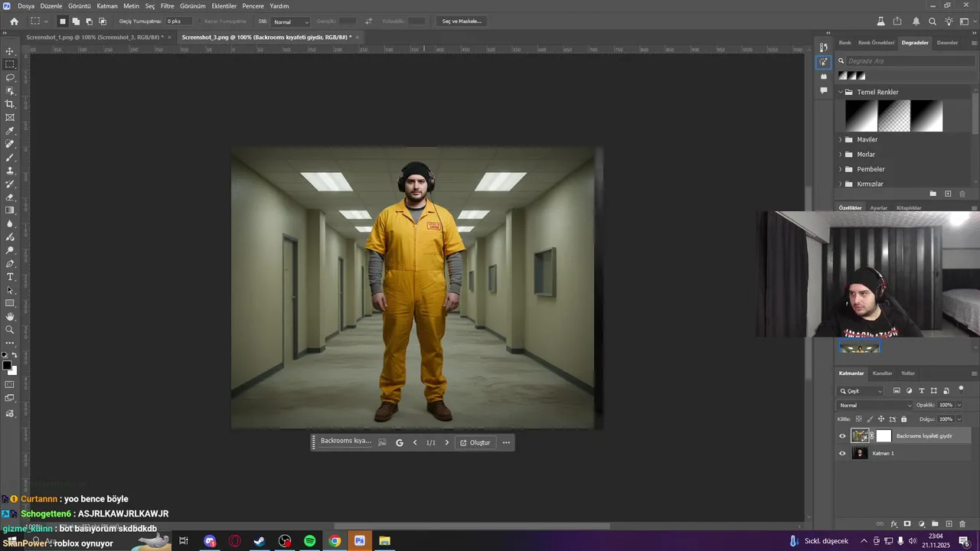Toggle pixel layer filter
Image resolution: width=980 pixels, height=551 pixels.
coord(897,391)
